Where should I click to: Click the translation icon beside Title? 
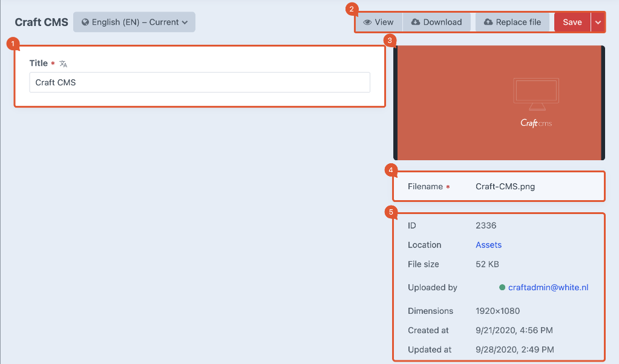coord(64,63)
